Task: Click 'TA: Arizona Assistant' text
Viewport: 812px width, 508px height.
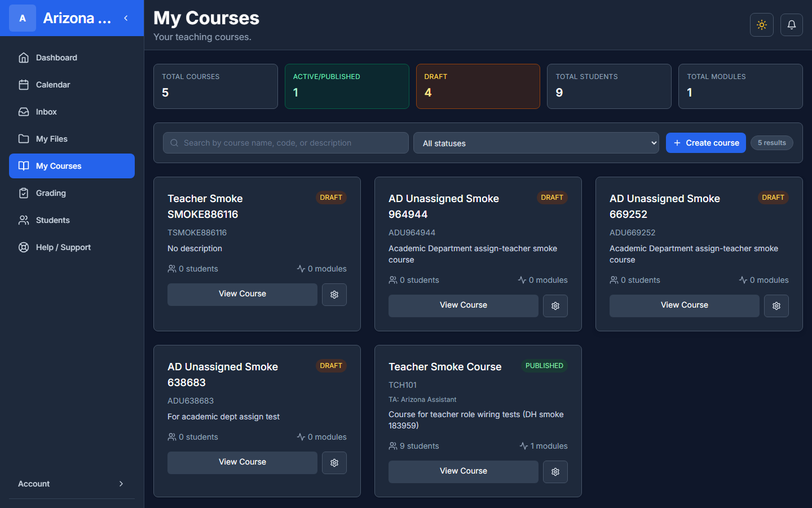Action: point(422,400)
